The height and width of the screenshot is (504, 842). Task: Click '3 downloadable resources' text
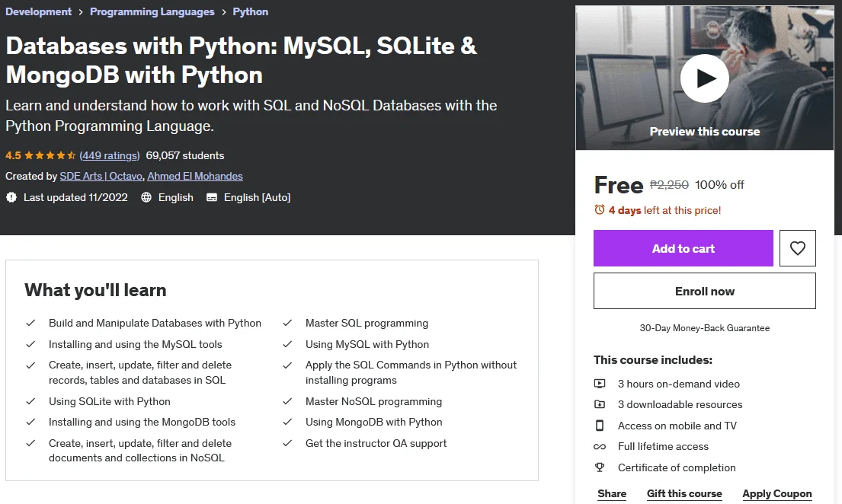coord(680,404)
